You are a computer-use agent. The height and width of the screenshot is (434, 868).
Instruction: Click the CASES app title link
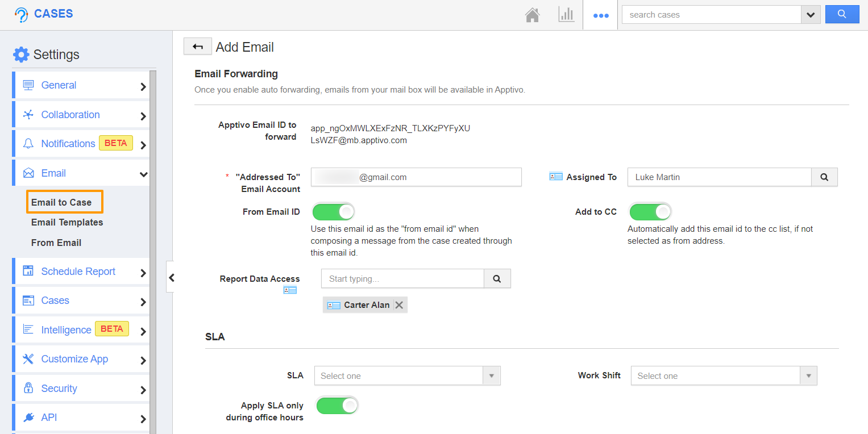click(53, 14)
